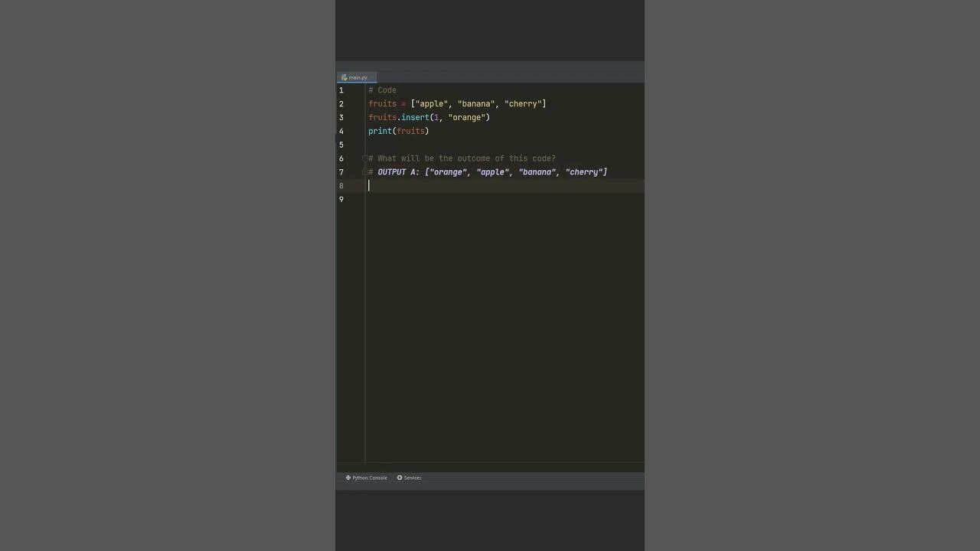Click the 'fruits' variable on line 2
Viewport: 980px width, 551px height.
click(382, 104)
